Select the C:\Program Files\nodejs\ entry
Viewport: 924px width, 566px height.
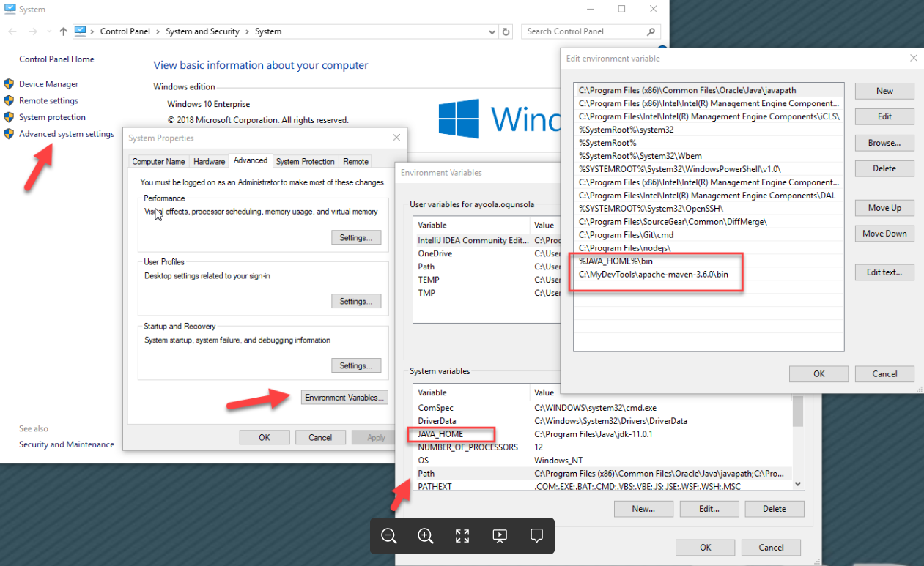[x=709, y=247]
